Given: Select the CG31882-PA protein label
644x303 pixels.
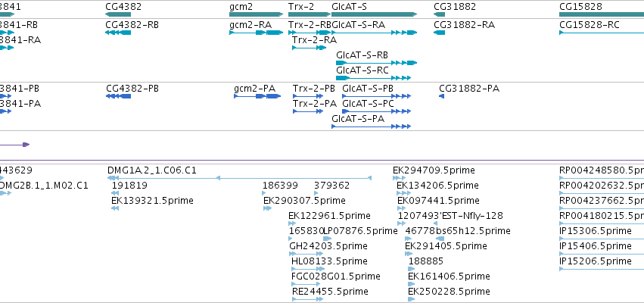Looking at the screenshot, I should (x=469, y=89).
